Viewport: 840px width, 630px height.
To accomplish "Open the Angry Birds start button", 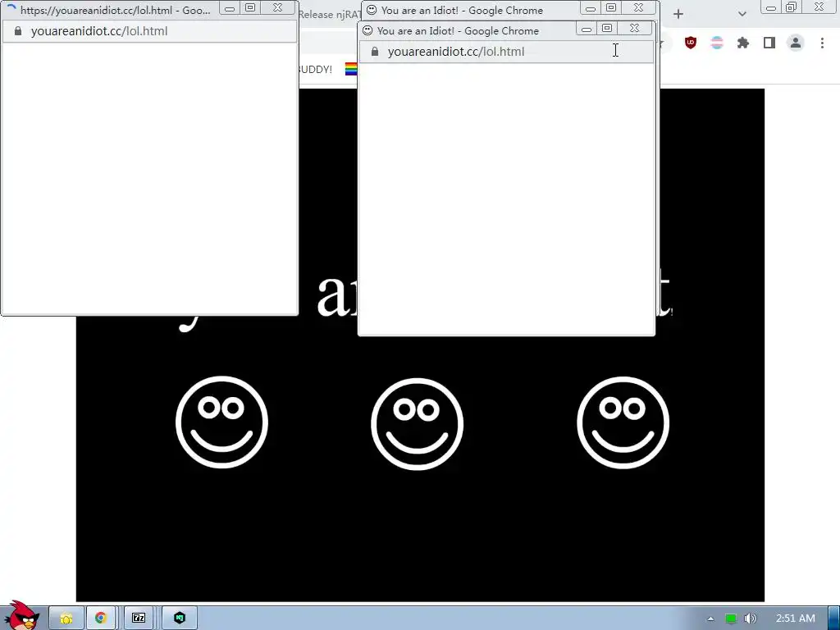I will click(21, 615).
